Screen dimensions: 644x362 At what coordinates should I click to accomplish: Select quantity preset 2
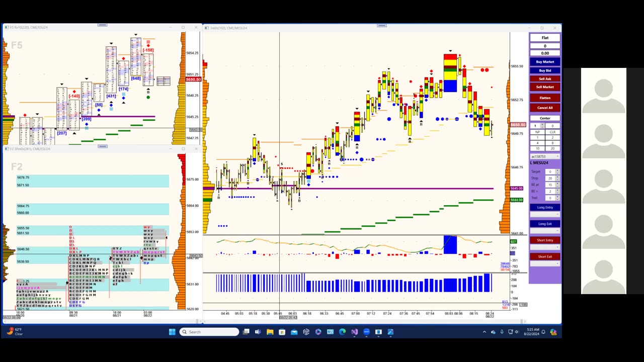552,137
